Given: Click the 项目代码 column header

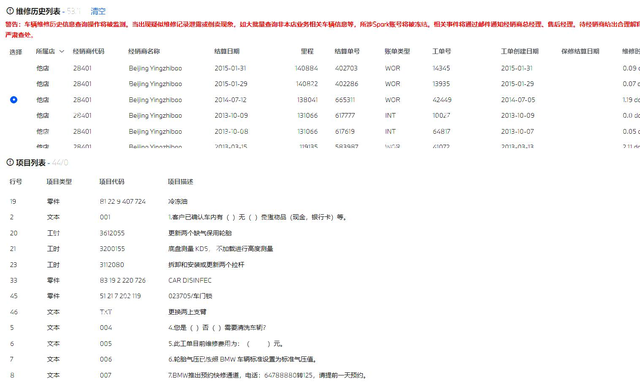Looking at the screenshot, I should pos(112,182).
